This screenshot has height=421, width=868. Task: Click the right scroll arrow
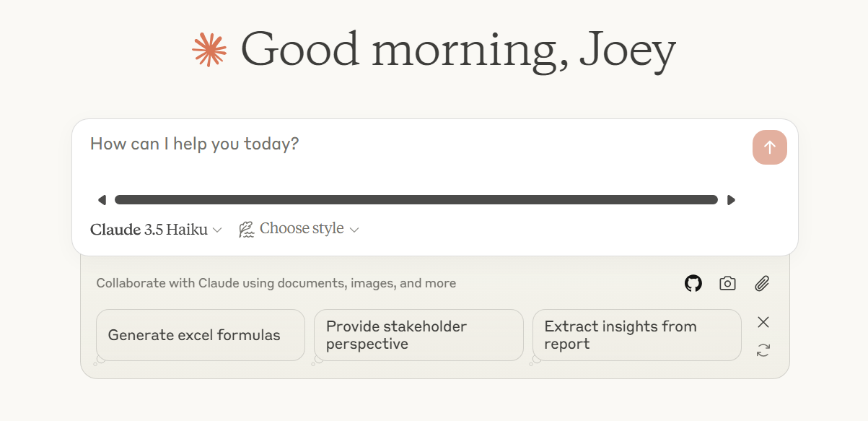click(731, 200)
